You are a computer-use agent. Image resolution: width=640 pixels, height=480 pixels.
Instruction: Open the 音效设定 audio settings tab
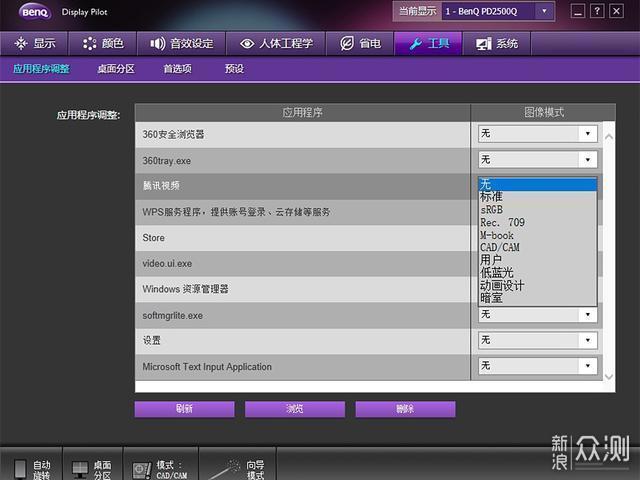click(181, 43)
